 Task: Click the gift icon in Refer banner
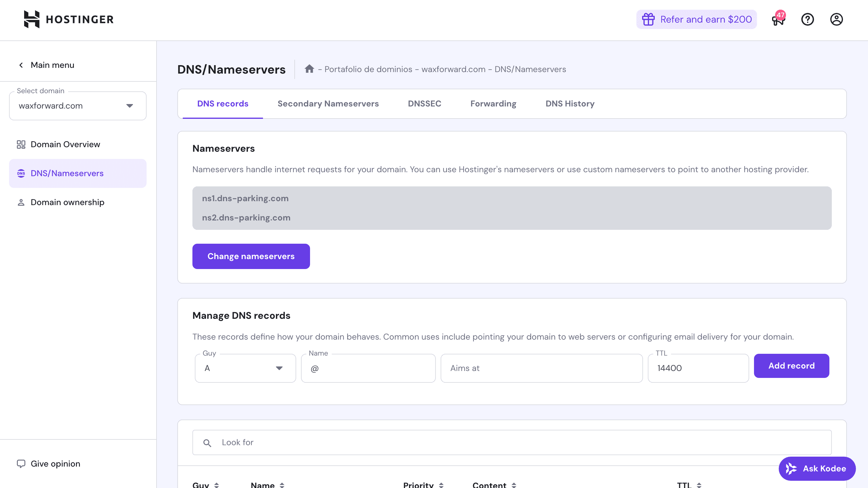tap(648, 20)
